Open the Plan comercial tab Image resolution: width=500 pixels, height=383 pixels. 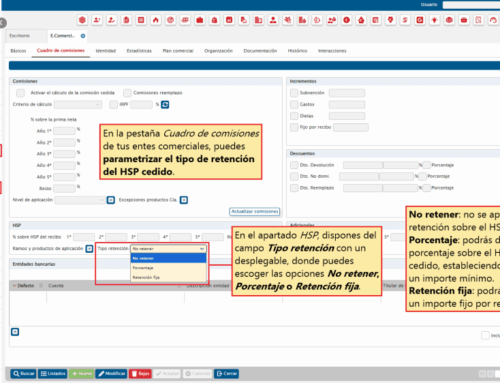pos(178,51)
